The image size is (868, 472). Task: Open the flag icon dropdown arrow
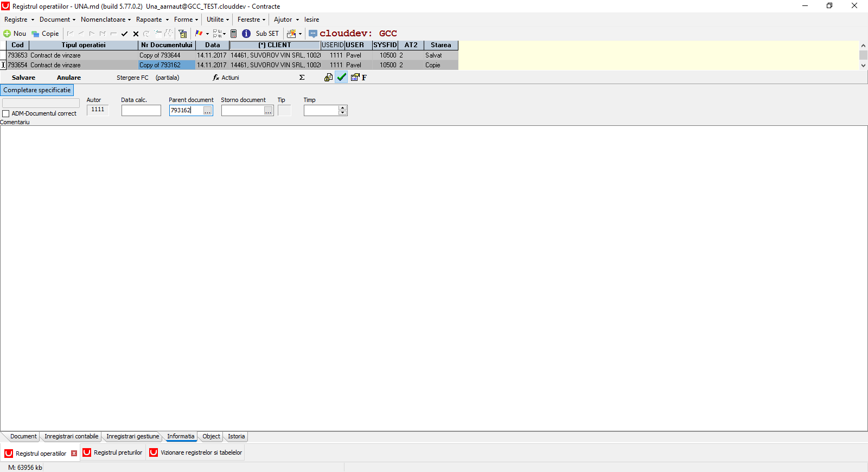pyautogui.click(x=207, y=34)
